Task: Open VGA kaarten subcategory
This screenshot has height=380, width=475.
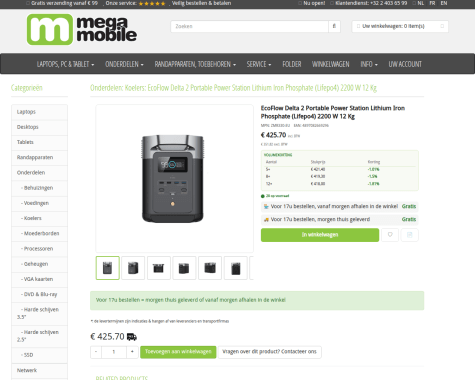Action: [x=39, y=279]
